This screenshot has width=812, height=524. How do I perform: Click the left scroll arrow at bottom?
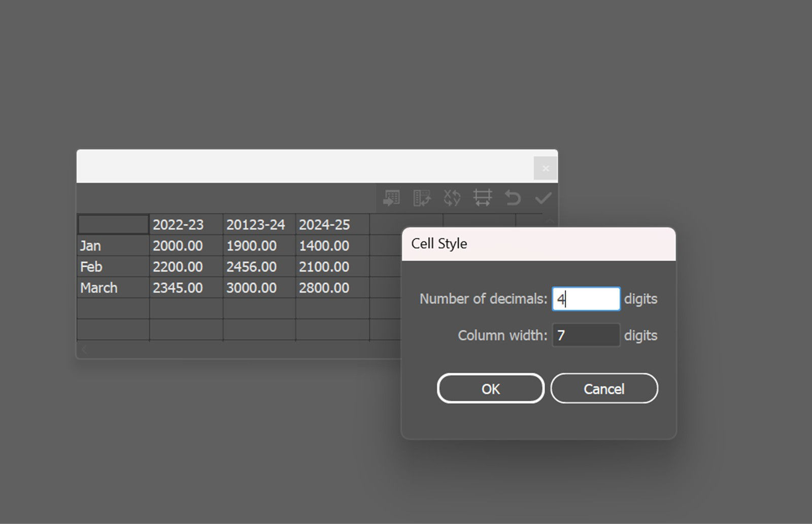click(84, 349)
